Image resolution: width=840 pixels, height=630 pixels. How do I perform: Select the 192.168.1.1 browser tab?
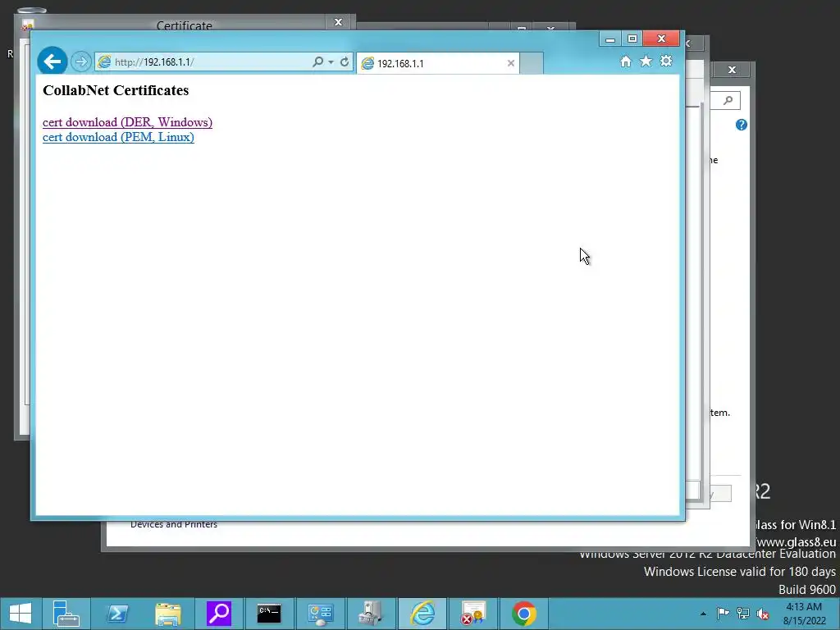click(x=437, y=63)
